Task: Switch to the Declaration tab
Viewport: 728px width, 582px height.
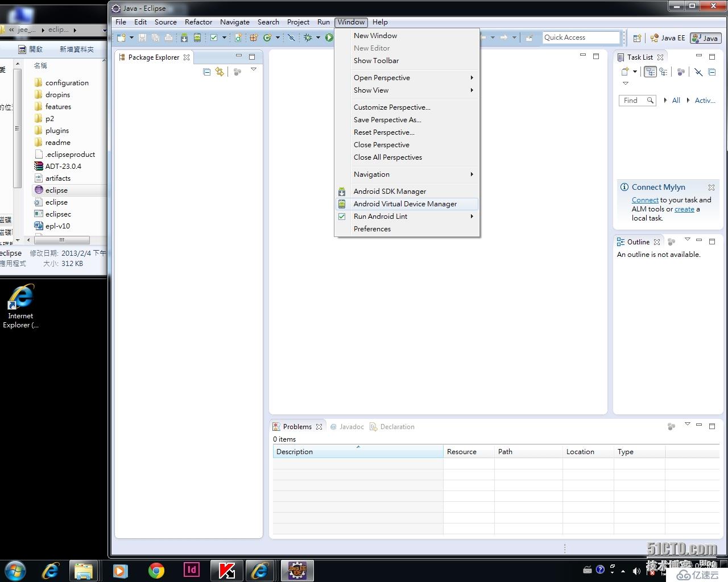Action: pyautogui.click(x=392, y=427)
